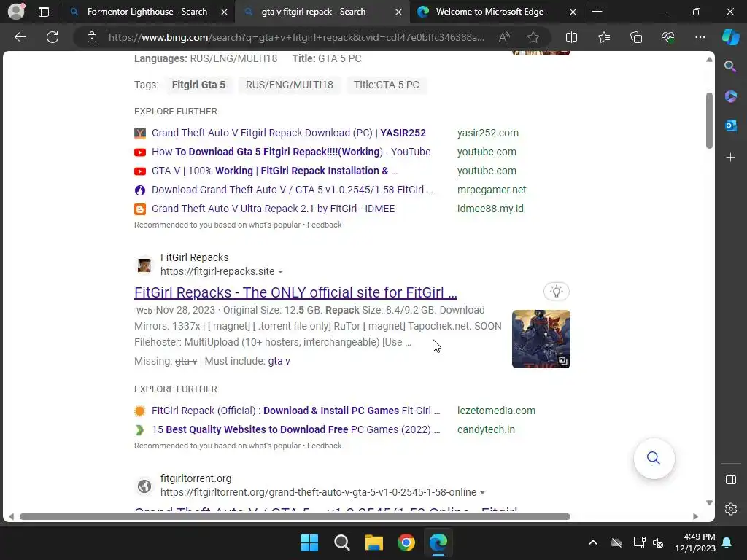Expand the fitgirltorrent.org URL dropdown arrow
Viewport: 747px width, 560px height.
click(x=483, y=493)
